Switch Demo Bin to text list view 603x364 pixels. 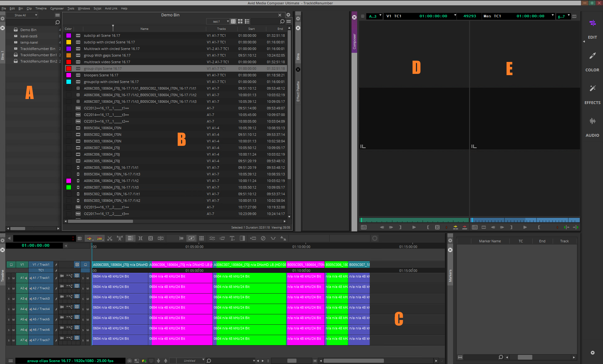pyautogui.click(x=233, y=21)
